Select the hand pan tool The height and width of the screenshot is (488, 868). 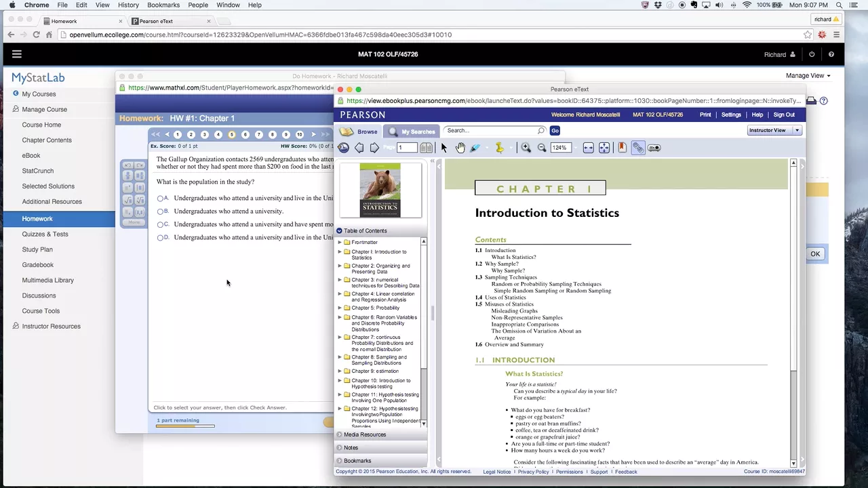click(460, 148)
